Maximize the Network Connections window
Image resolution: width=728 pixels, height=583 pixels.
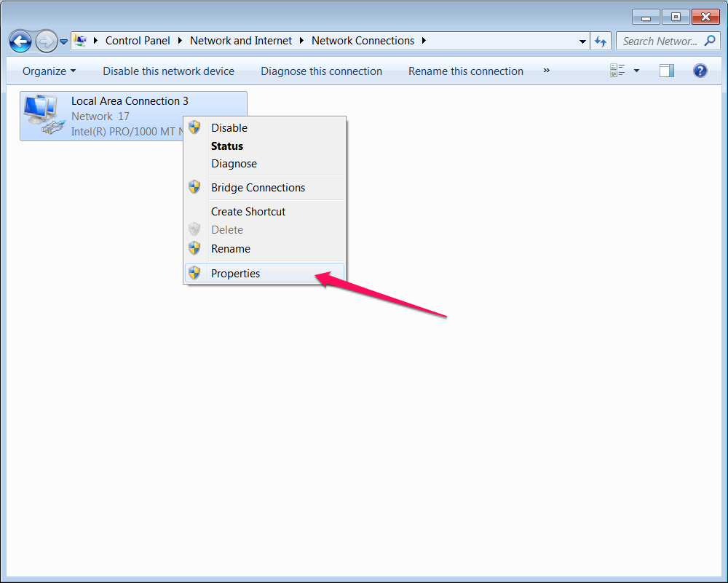[676, 17]
